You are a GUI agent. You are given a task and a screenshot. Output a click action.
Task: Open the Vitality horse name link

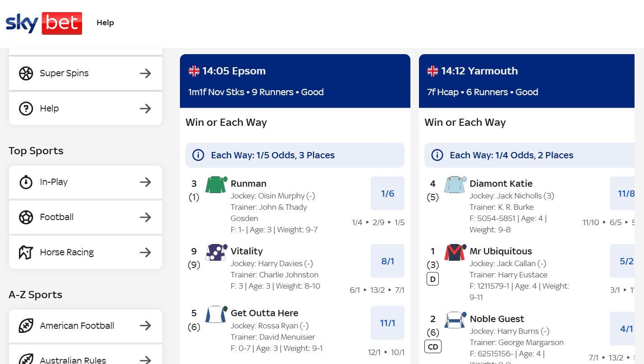pos(247,251)
